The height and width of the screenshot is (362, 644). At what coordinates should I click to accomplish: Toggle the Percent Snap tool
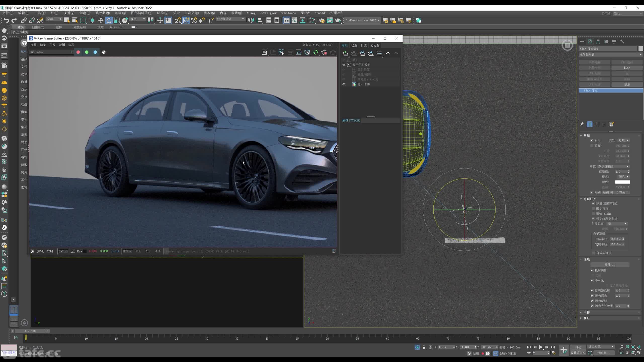194,20
